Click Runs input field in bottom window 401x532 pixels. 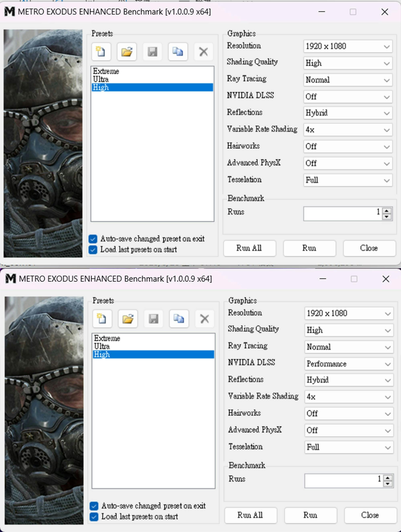(x=344, y=481)
